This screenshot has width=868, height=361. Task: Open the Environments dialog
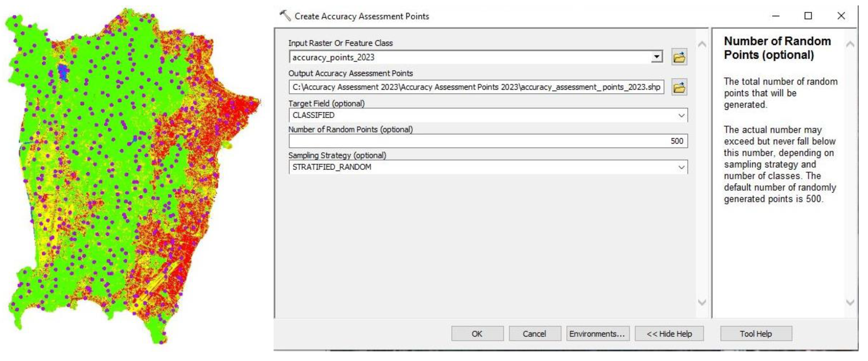click(x=598, y=333)
